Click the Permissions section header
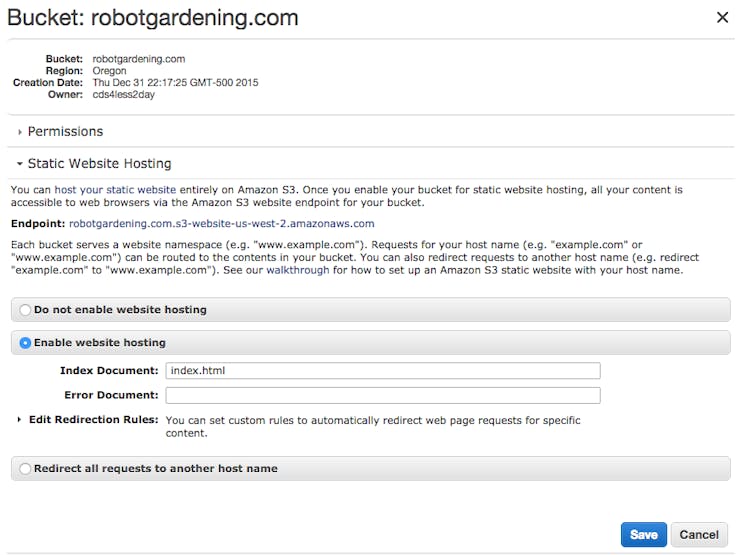739x555 pixels. 65,131
